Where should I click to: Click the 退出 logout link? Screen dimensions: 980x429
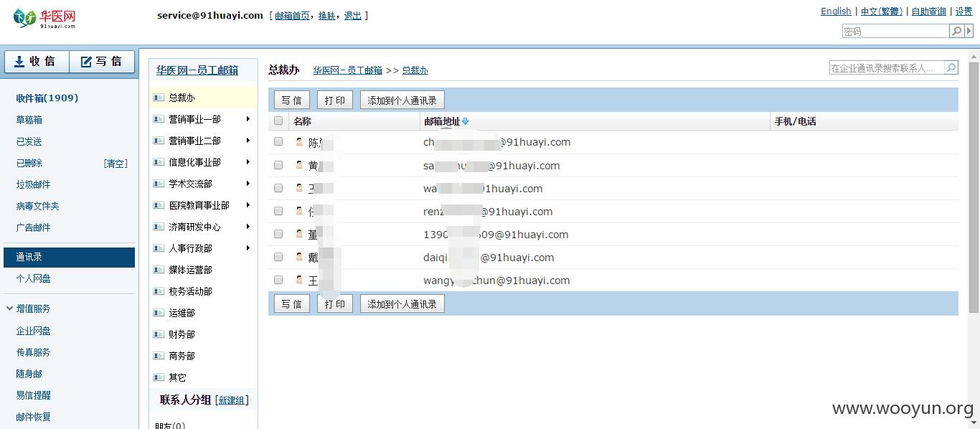click(x=353, y=15)
